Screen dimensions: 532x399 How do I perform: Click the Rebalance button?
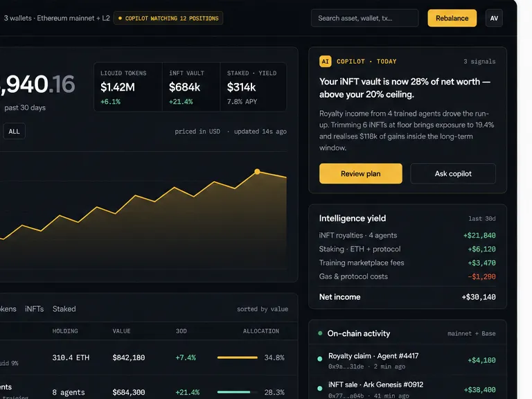452,18
